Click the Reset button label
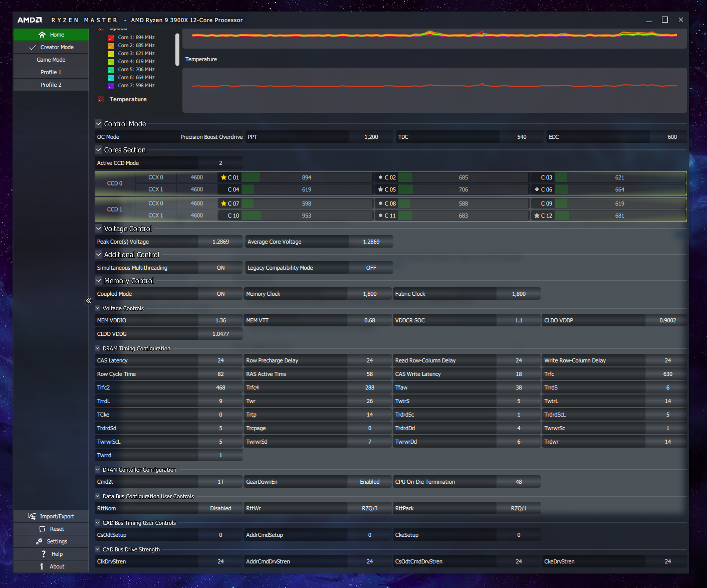707x588 pixels. [x=57, y=529]
